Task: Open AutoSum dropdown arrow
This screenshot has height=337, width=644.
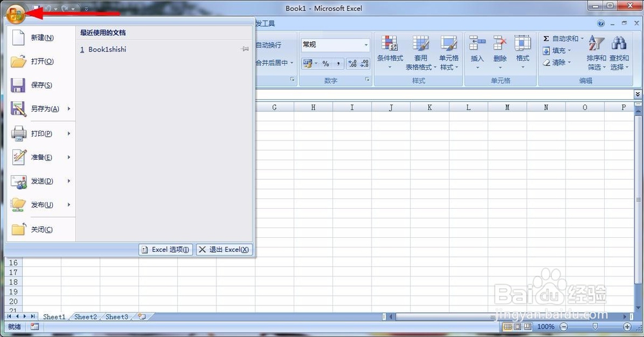Action: coord(582,39)
